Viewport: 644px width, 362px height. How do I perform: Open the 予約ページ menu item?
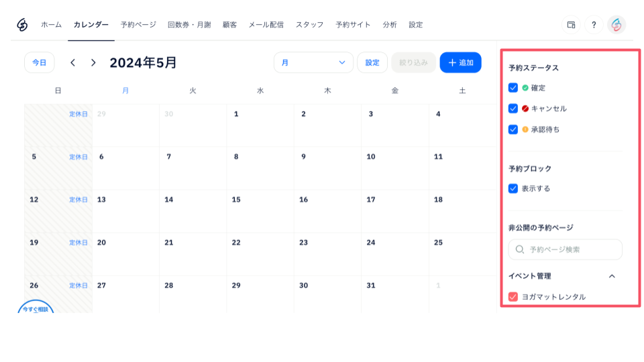coord(138,25)
